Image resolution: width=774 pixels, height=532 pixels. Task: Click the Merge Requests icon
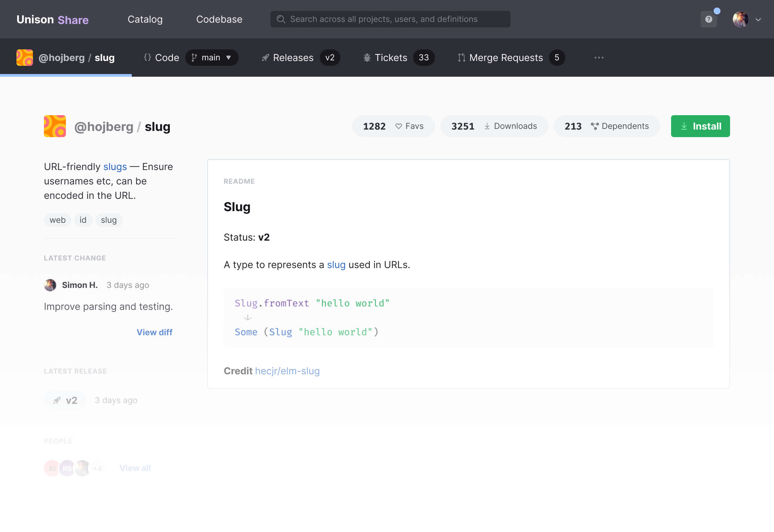461,58
